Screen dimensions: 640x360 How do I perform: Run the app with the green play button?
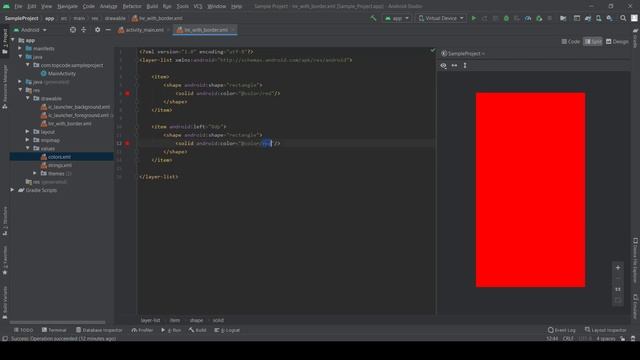(474, 18)
